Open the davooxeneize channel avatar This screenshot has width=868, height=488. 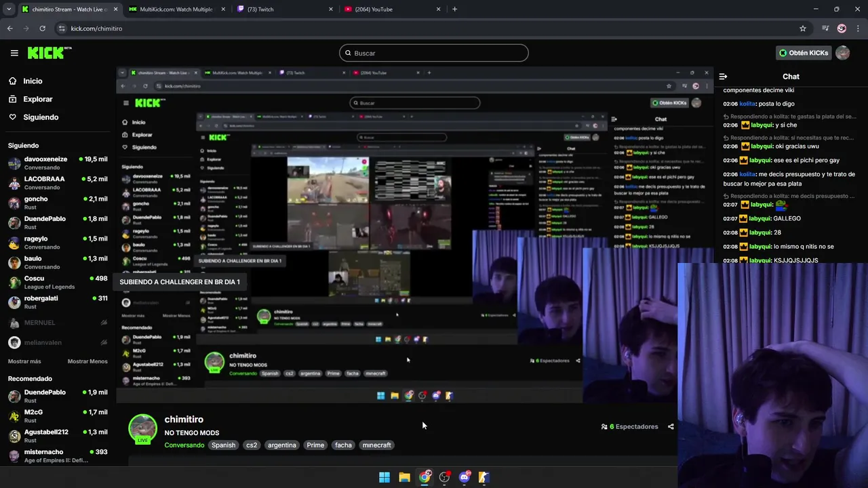pyautogui.click(x=14, y=163)
